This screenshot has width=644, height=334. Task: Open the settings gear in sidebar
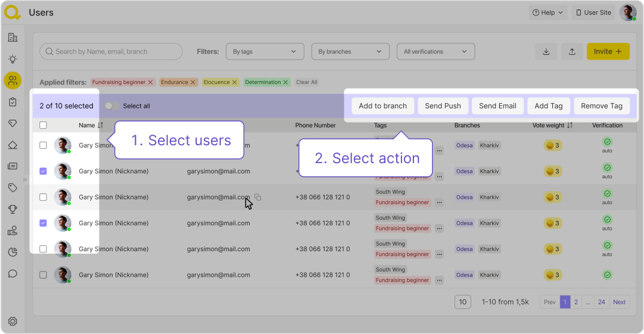pyautogui.click(x=13, y=321)
